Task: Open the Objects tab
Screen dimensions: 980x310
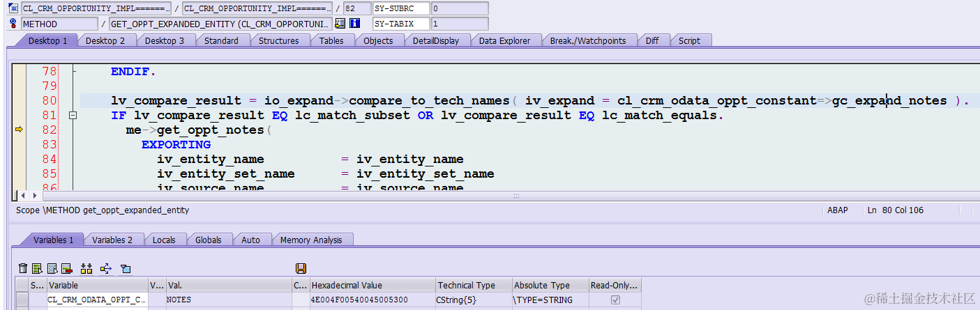Action: pyautogui.click(x=378, y=40)
